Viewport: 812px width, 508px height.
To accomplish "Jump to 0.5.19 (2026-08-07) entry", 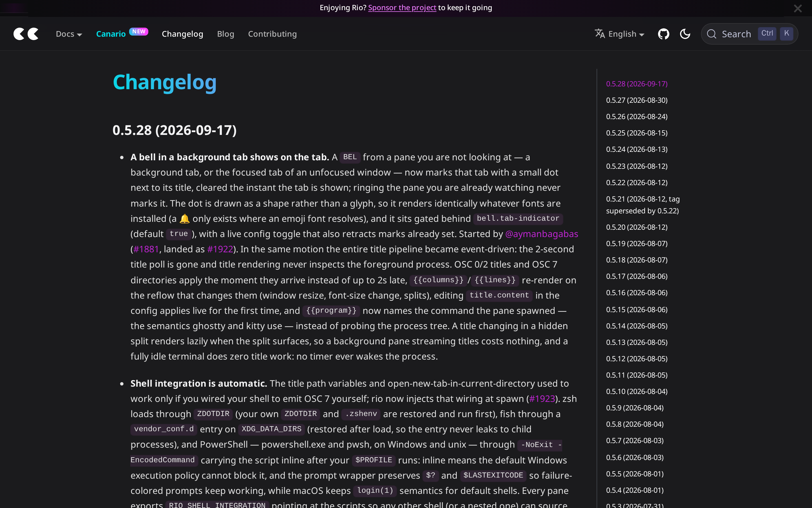I will 637,244.
